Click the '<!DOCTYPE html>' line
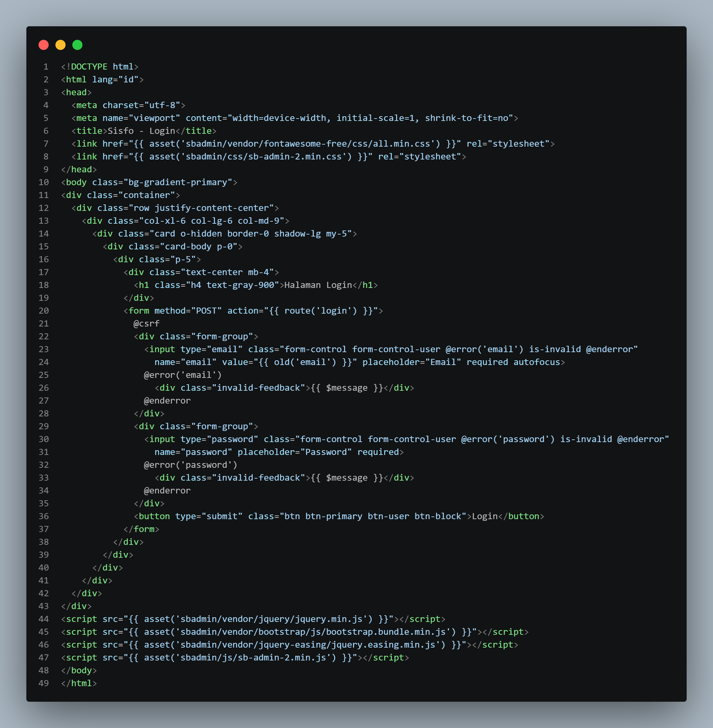 tap(100, 67)
